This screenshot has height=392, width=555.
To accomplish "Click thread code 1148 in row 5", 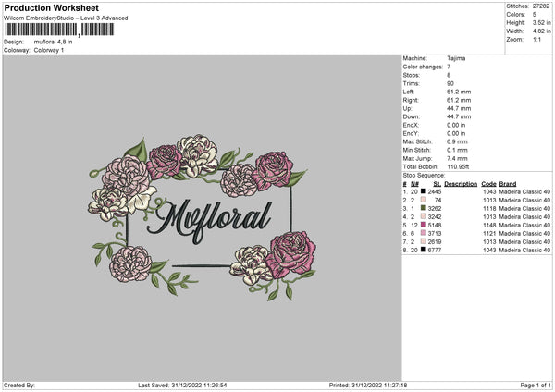I will tap(489, 225).
